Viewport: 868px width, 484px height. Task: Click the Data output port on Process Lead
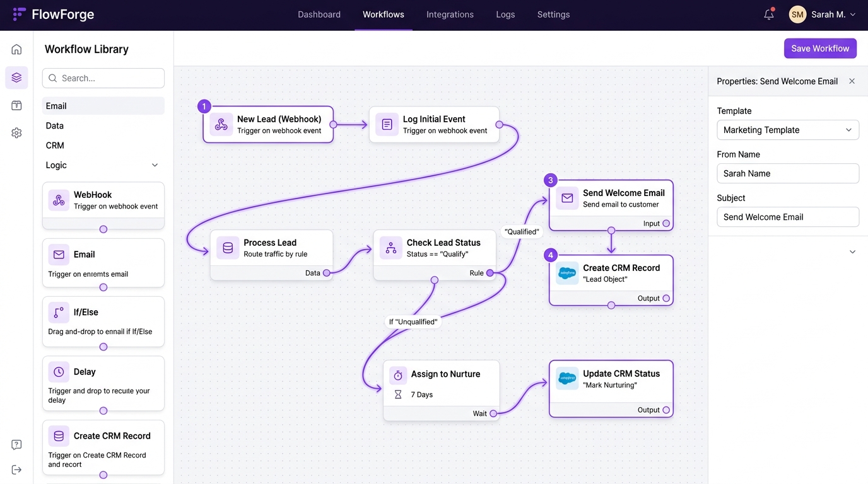(326, 273)
